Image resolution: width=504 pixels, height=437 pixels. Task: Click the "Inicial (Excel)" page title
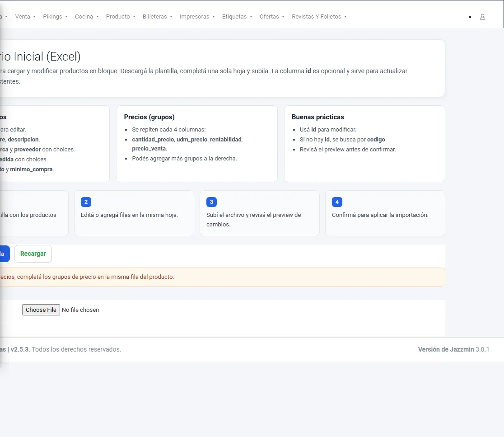(47, 56)
